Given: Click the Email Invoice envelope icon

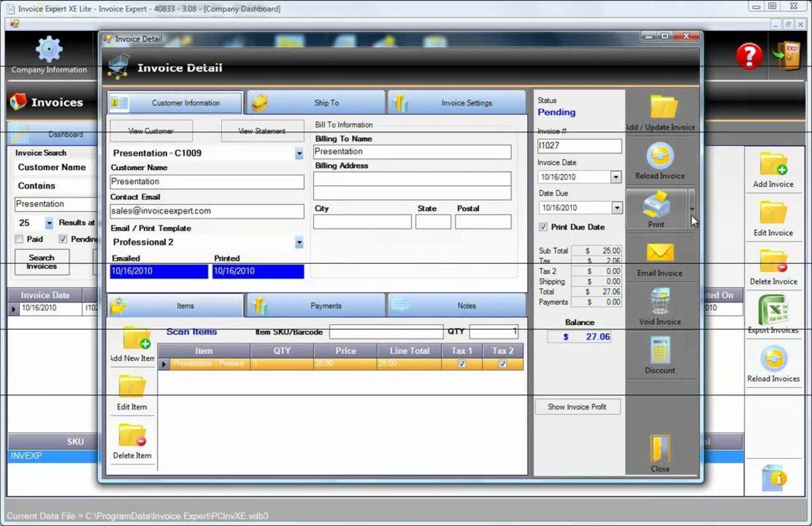Looking at the screenshot, I should [660, 253].
